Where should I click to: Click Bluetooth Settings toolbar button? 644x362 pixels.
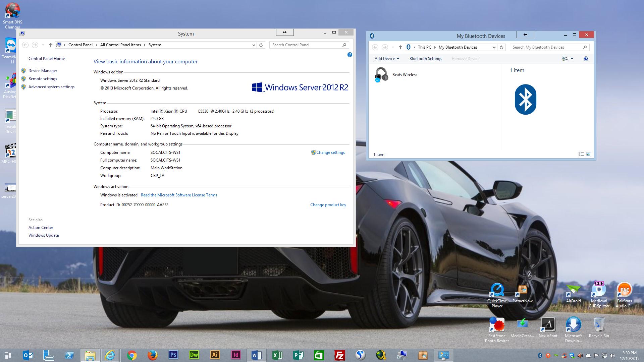click(x=426, y=59)
